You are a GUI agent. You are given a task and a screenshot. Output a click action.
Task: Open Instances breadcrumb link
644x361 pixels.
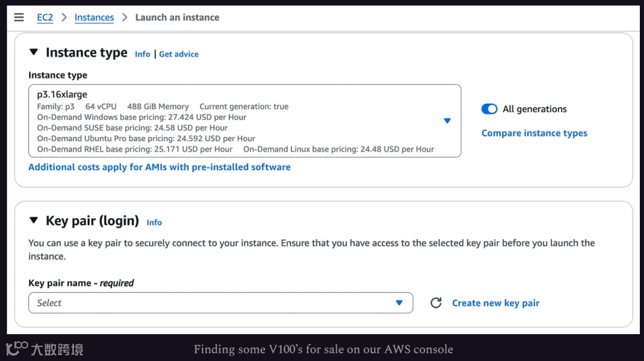pos(94,18)
